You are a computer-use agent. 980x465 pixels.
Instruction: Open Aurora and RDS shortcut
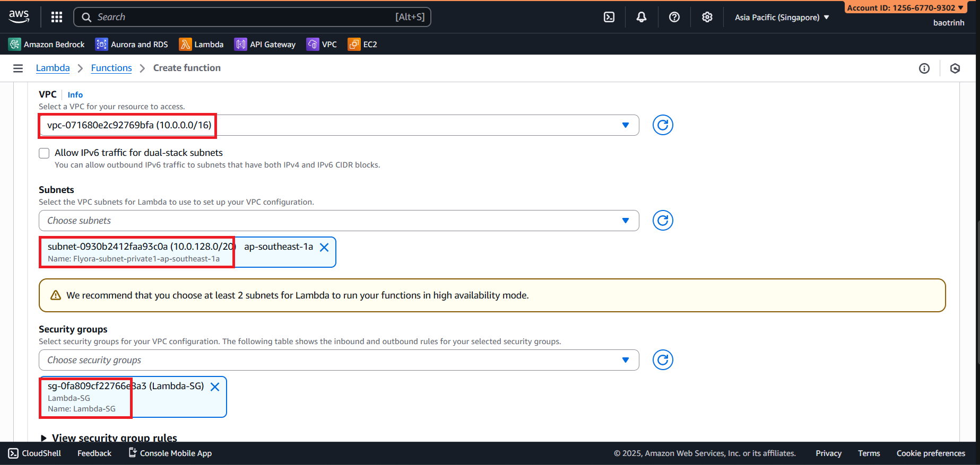pyautogui.click(x=132, y=45)
